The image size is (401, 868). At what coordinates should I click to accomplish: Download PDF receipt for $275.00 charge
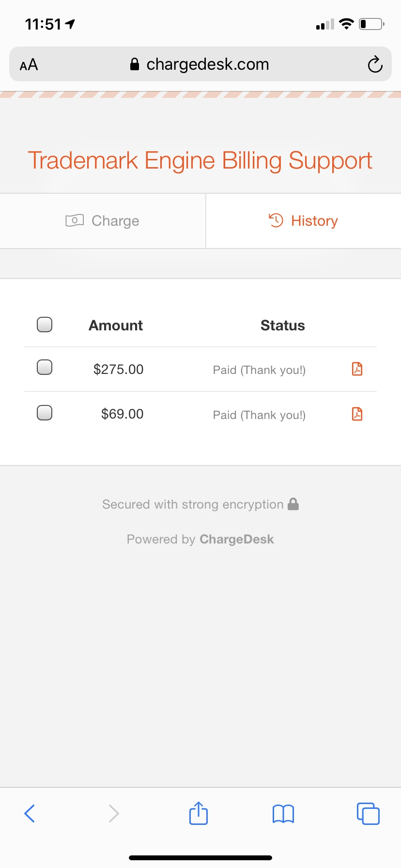click(357, 369)
